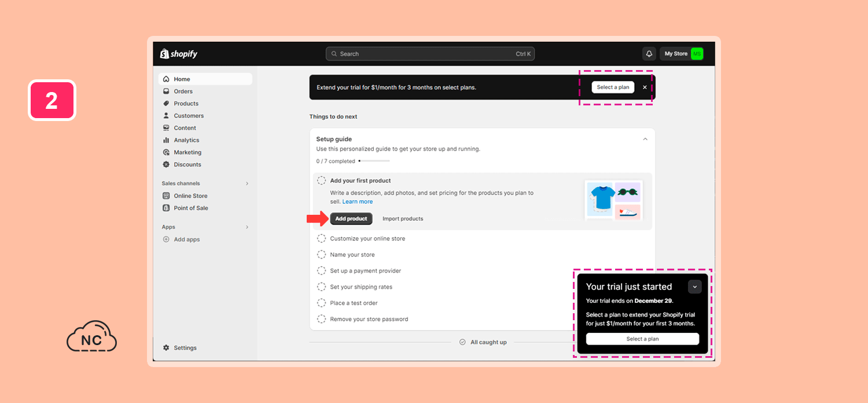Expand the Sales channels chevron

point(247,184)
